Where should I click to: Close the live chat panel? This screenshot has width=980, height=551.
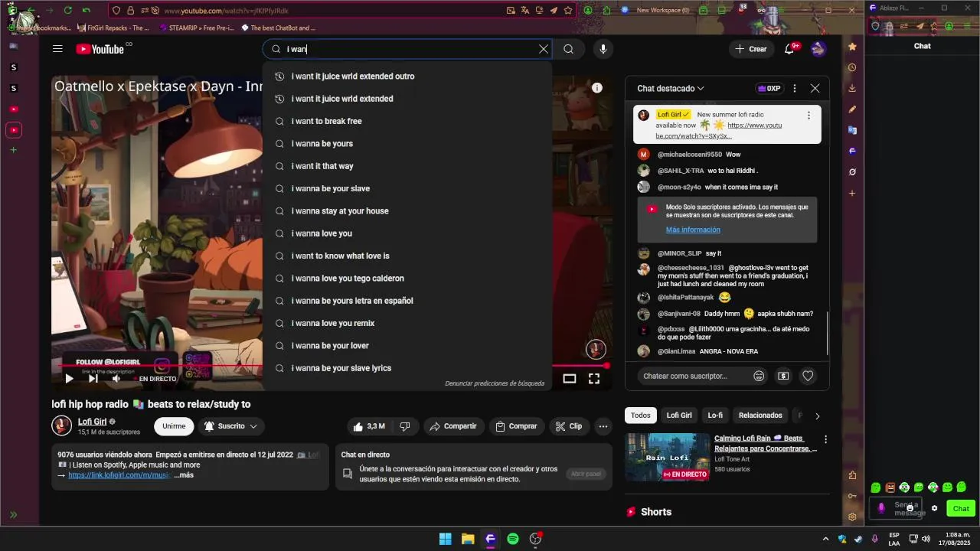coord(815,89)
